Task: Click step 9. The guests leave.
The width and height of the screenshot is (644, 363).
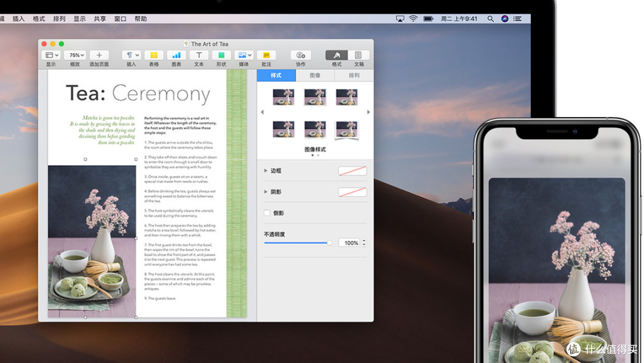Action: [160, 299]
